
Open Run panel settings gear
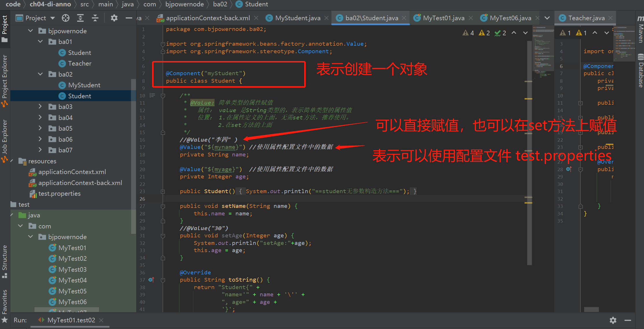pos(613,320)
